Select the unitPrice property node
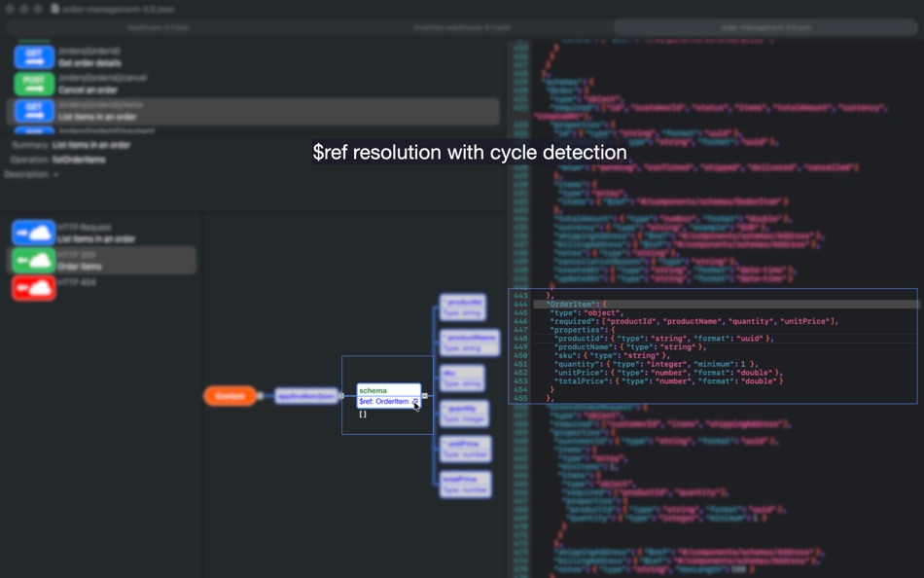Viewport: 924px width, 578px height. (x=466, y=450)
